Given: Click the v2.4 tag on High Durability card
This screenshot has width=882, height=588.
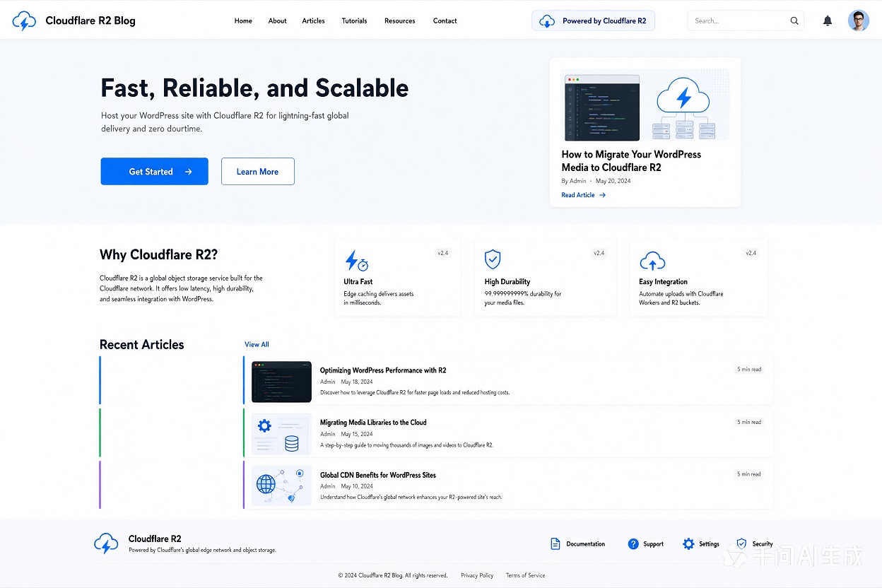Looking at the screenshot, I should tap(599, 253).
